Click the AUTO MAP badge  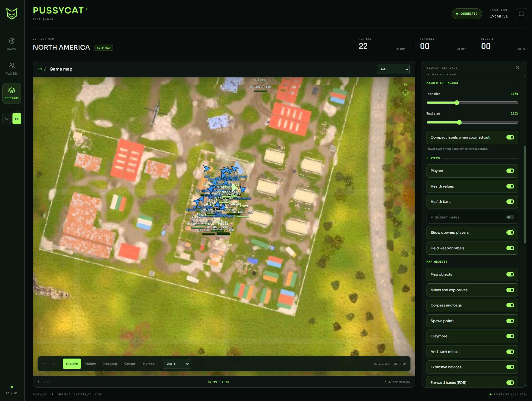point(104,48)
